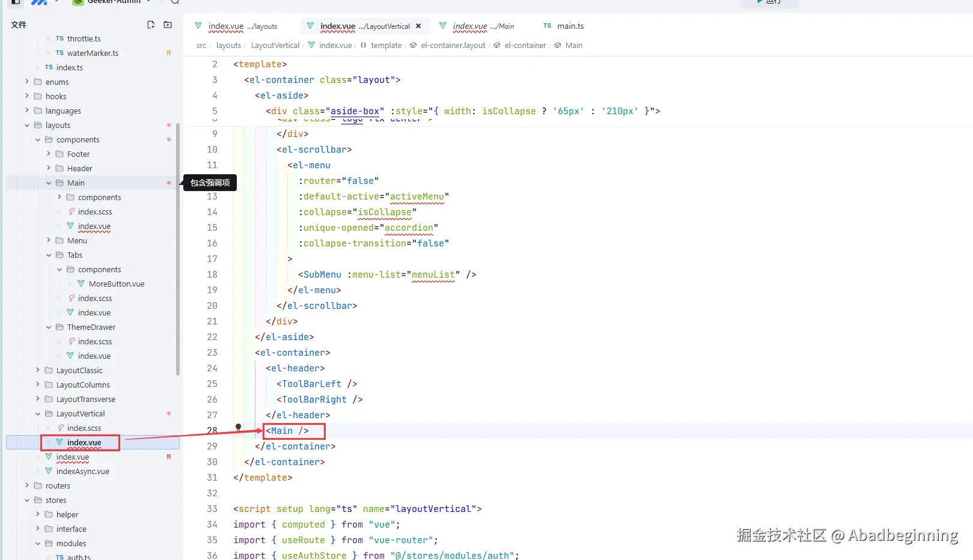Click the TS icon beside throttle.ts
Viewport: 973px width, 560px height.
coord(59,38)
